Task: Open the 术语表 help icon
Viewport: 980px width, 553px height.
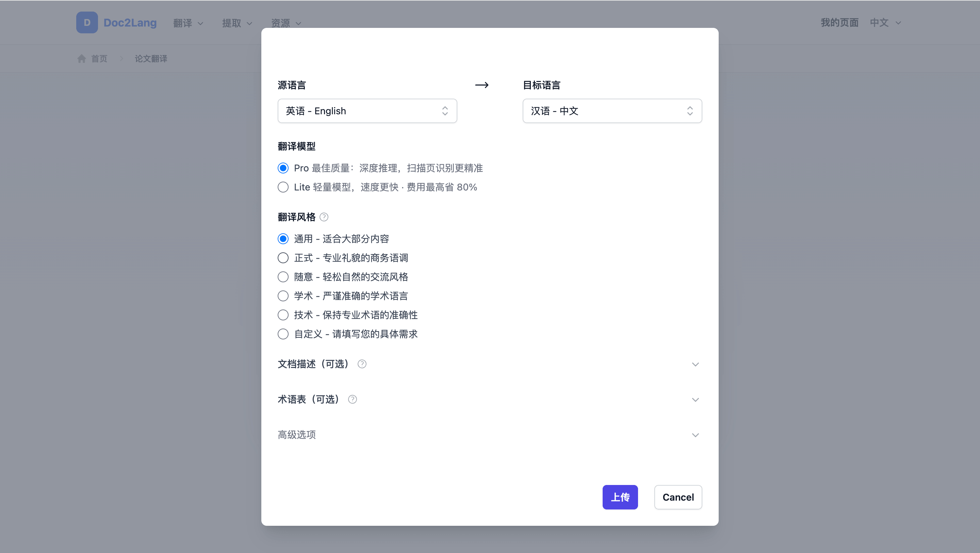Action: (352, 399)
